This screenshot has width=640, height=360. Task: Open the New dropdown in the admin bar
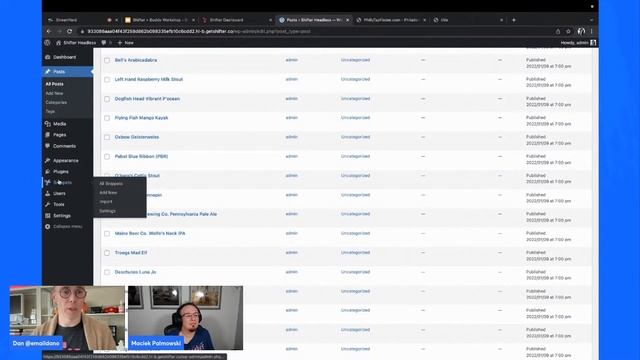[126, 42]
